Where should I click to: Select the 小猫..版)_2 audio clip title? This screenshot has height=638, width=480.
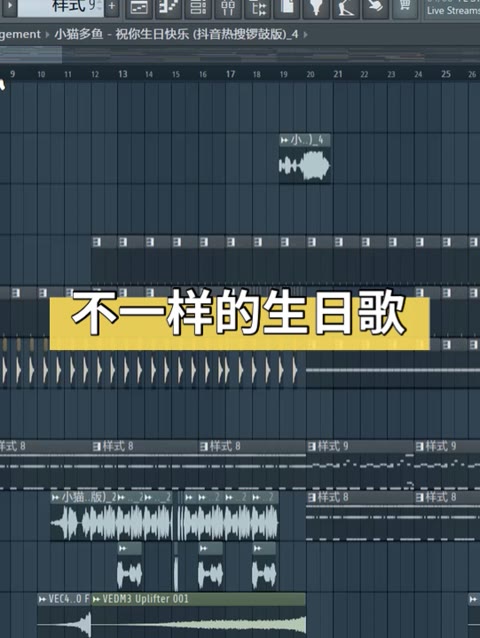pos(89,497)
